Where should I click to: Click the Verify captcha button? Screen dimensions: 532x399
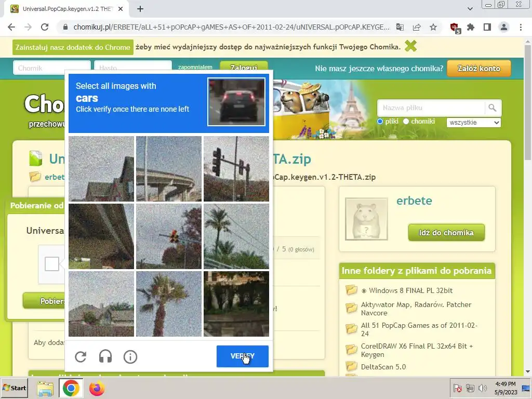[x=243, y=356]
